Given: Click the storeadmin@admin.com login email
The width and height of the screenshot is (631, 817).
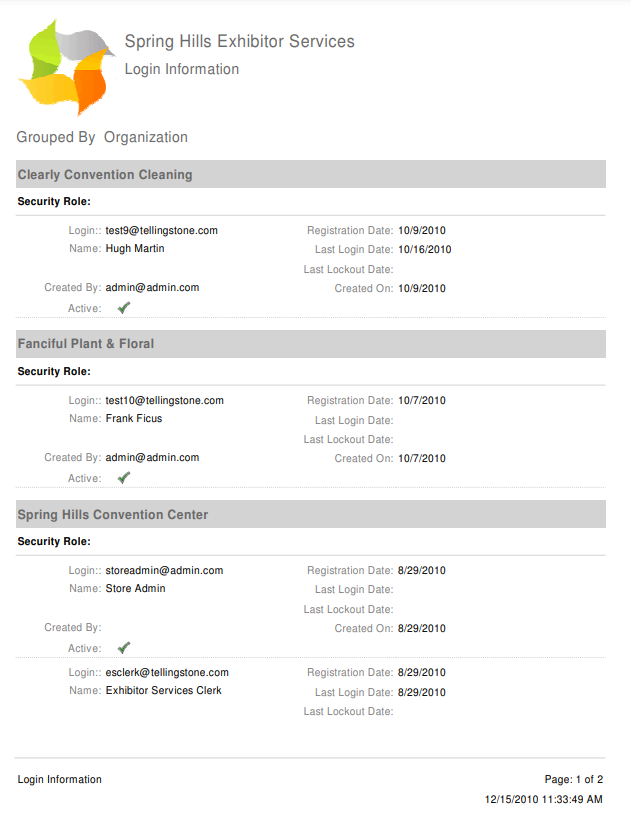Looking at the screenshot, I should (x=164, y=571).
